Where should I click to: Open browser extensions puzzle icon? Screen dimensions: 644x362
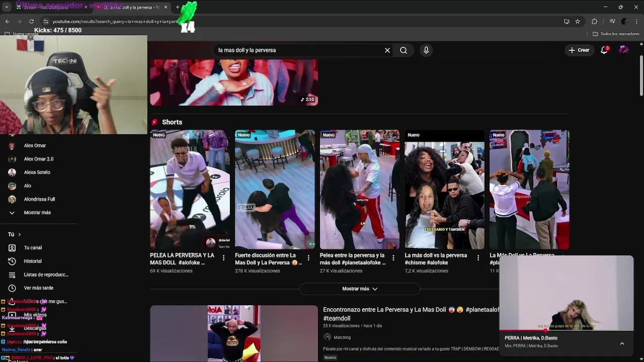595,21
